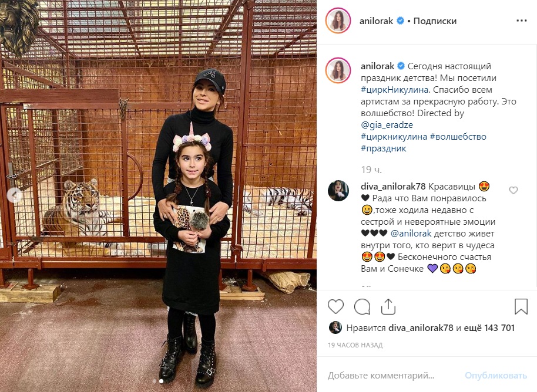Go to the previous photo arrow

tap(15, 195)
